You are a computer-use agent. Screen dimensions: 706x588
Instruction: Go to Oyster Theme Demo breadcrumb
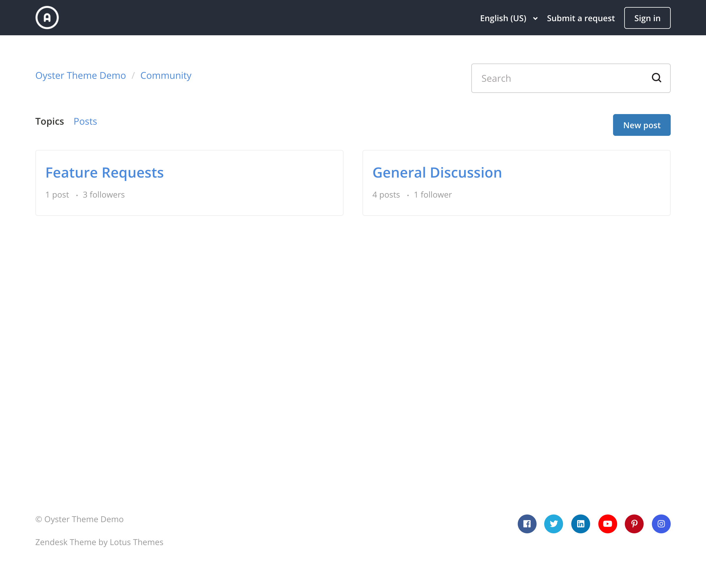coord(81,76)
